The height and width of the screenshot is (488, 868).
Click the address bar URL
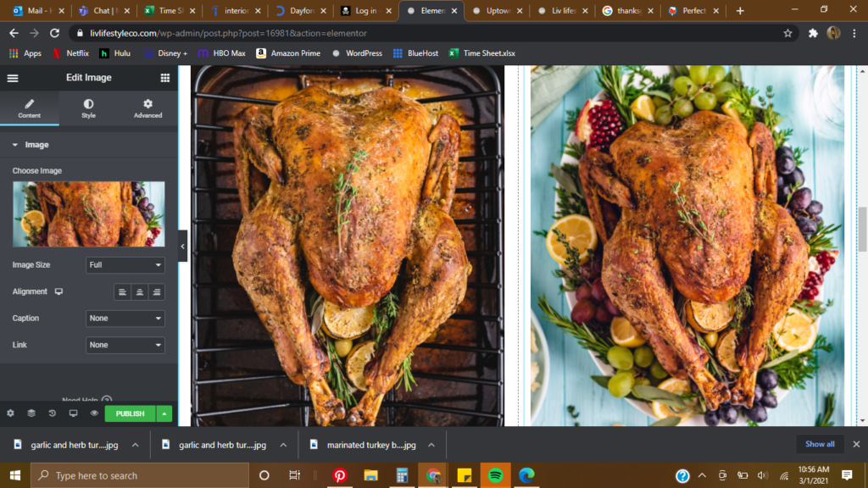pyautogui.click(x=229, y=33)
